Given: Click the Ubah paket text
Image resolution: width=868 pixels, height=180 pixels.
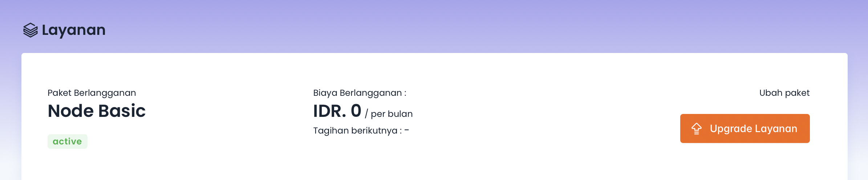Looking at the screenshot, I should pyautogui.click(x=784, y=93).
